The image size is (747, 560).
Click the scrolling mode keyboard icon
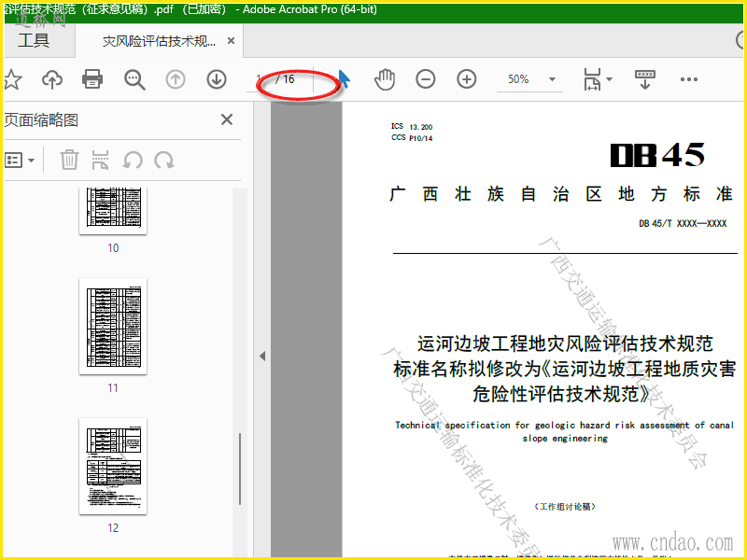pos(645,79)
